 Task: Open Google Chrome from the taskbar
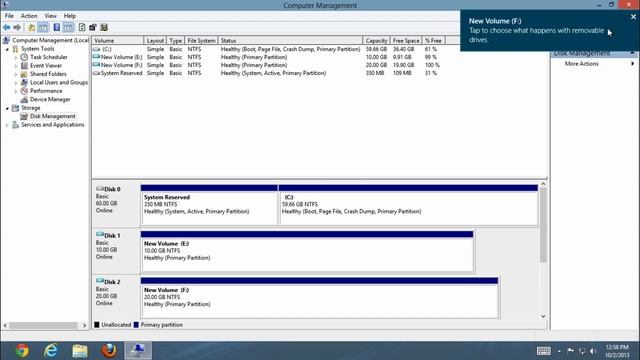[x=22, y=351]
